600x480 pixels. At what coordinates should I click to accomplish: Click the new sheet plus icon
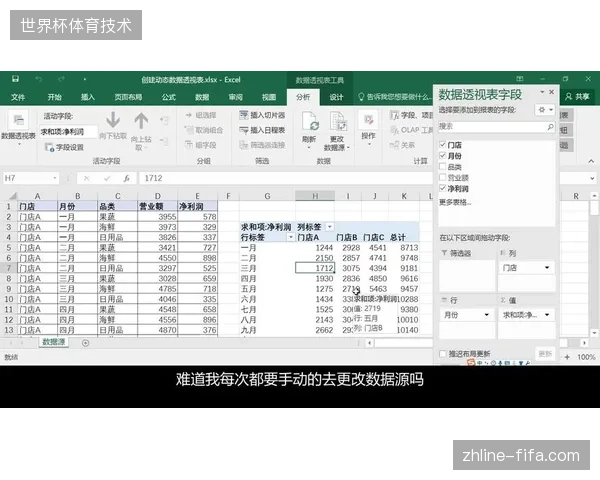click(x=85, y=343)
